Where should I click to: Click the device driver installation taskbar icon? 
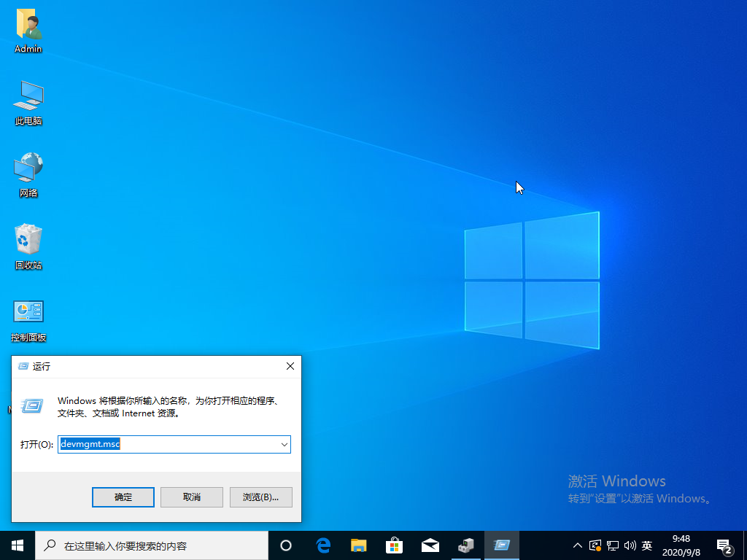point(465,545)
